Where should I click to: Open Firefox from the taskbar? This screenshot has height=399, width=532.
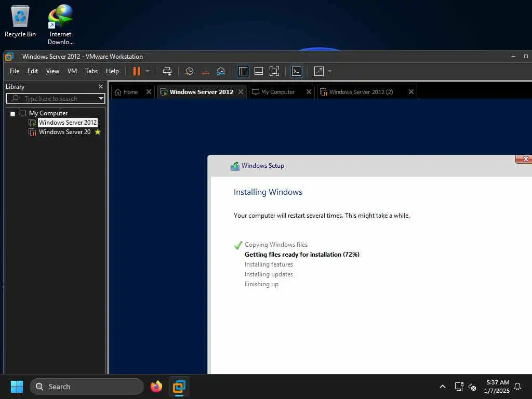tap(156, 387)
